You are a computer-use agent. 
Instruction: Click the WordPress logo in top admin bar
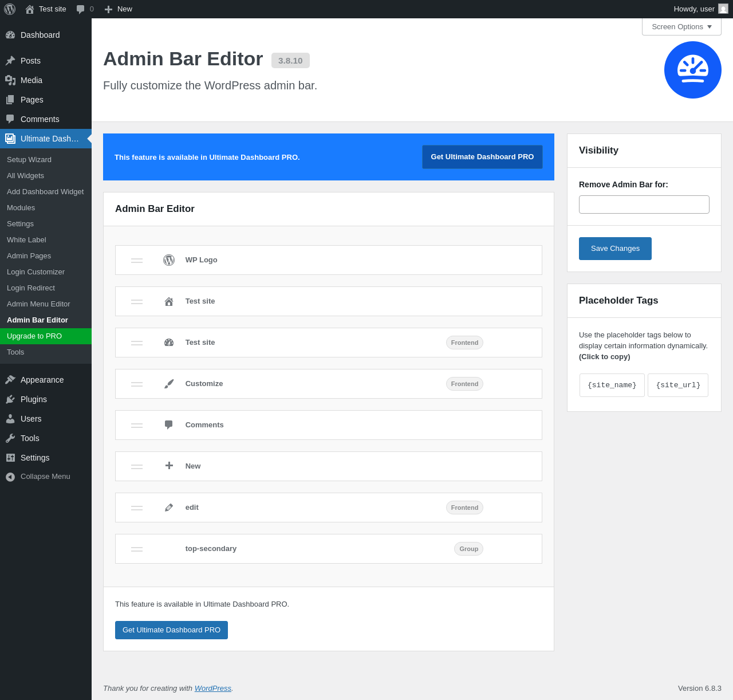[x=10, y=9]
